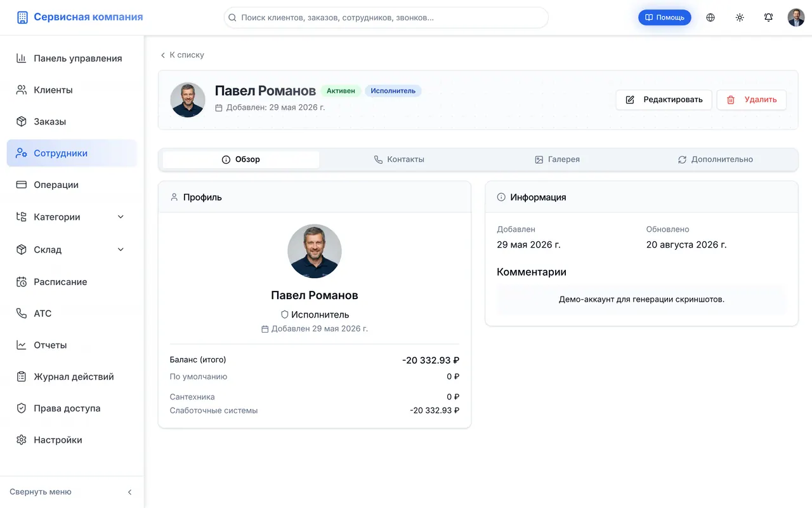Open Настройки section

pos(72,440)
